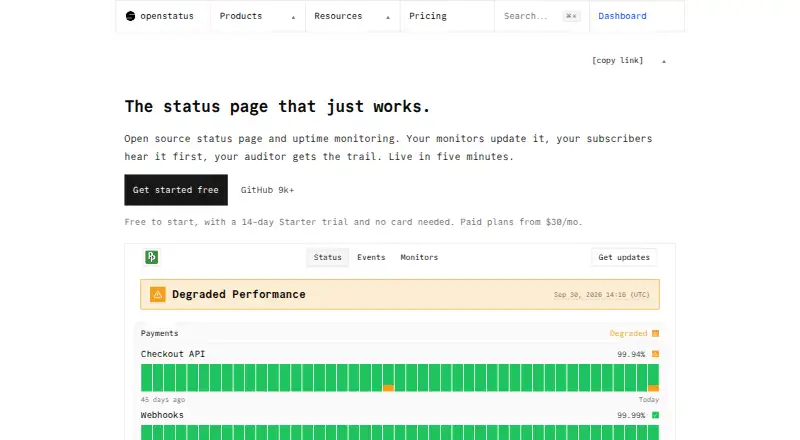Screen dimensions: 800x440
Task: Go to the Pricing page
Action: coord(428,16)
